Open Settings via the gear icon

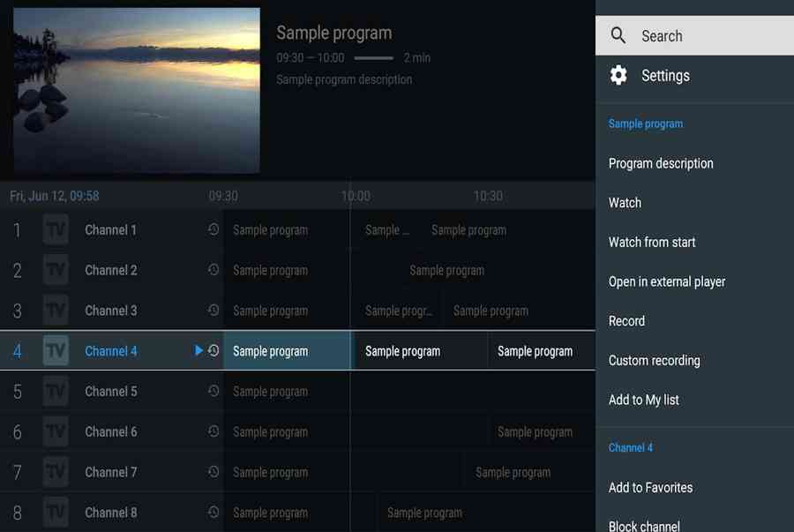[x=618, y=75]
